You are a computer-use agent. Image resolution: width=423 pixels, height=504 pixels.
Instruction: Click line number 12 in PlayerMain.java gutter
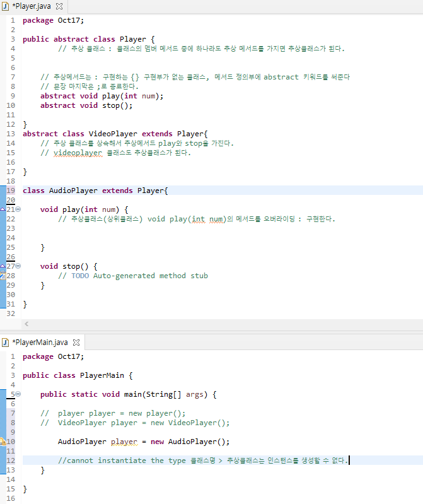click(x=11, y=460)
